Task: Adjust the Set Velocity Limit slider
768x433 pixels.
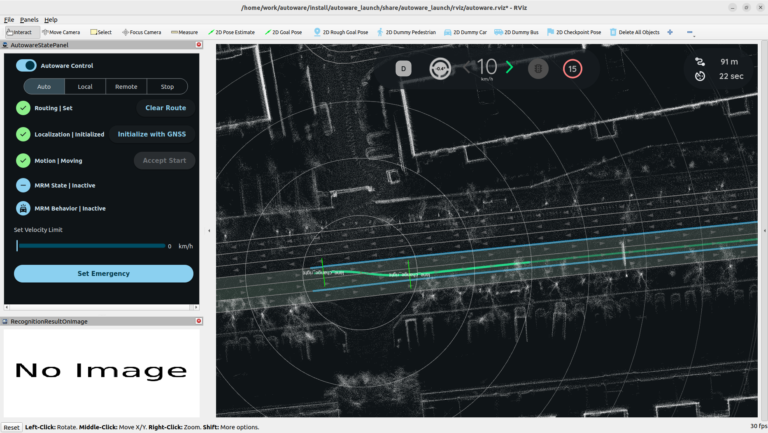Action: point(91,245)
